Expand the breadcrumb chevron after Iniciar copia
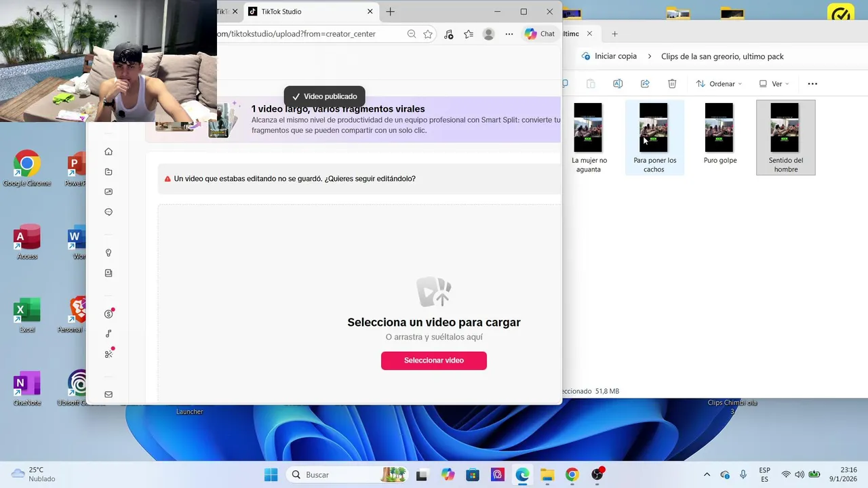The height and width of the screenshot is (488, 868). tap(650, 56)
